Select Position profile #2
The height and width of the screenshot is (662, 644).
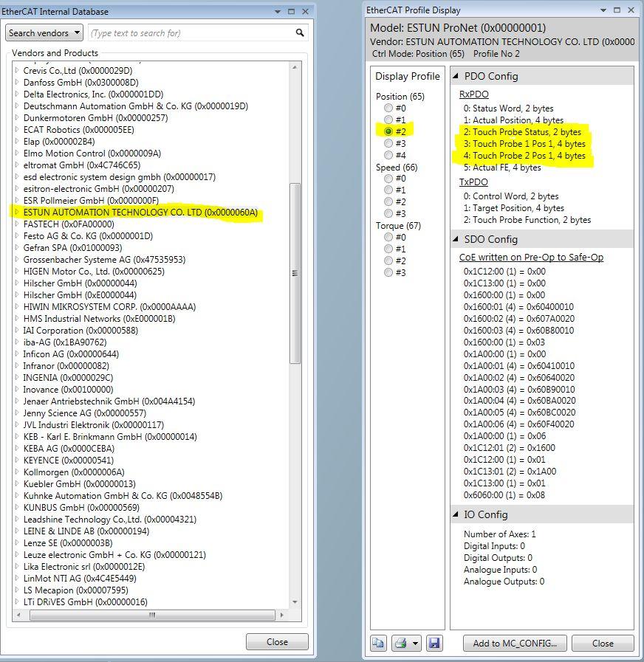(388, 131)
